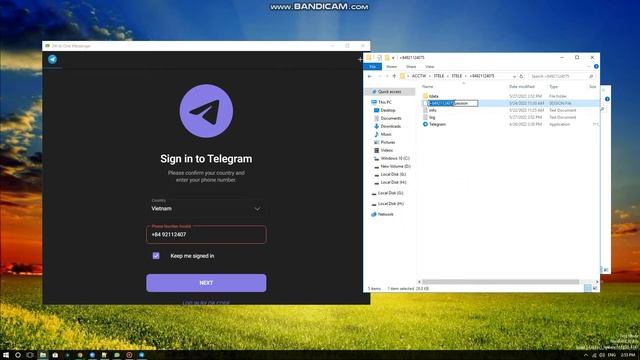Open the View ribbon tab in Explorer
The width and height of the screenshot is (640, 360).
pos(430,67)
